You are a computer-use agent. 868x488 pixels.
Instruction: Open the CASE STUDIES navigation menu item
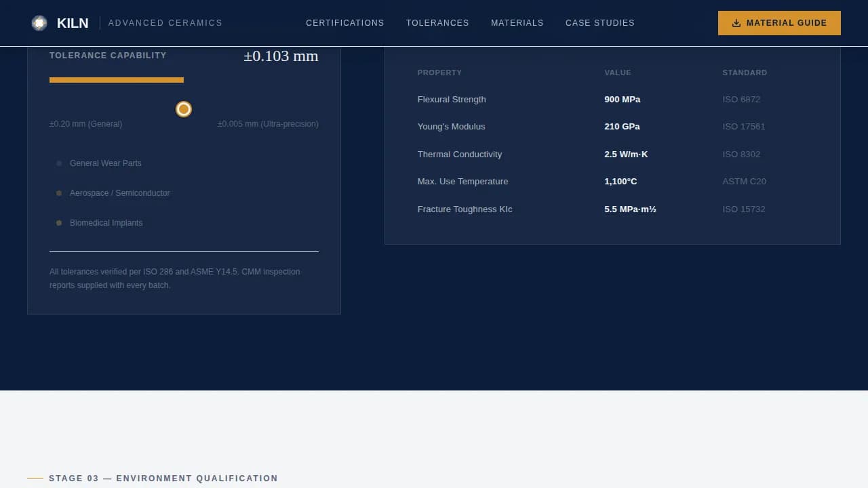[x=599, y=22]
